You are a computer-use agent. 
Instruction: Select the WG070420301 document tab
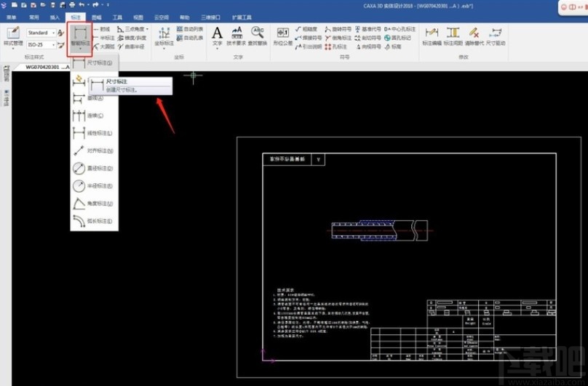tap(47, 67)
